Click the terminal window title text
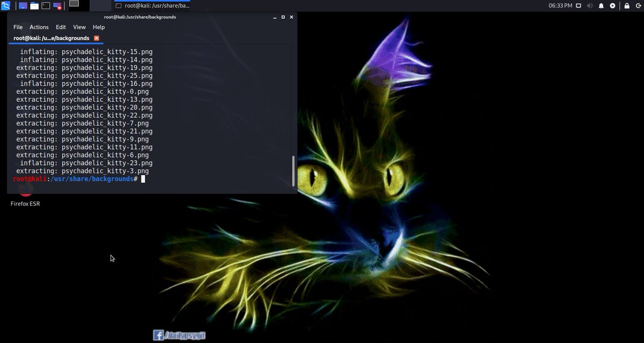 140,17
